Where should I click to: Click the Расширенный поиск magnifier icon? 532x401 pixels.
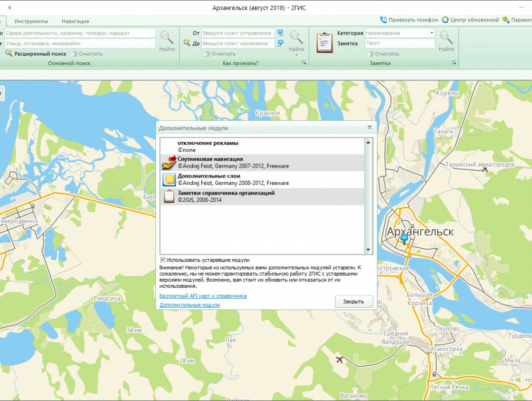point(9,53)
